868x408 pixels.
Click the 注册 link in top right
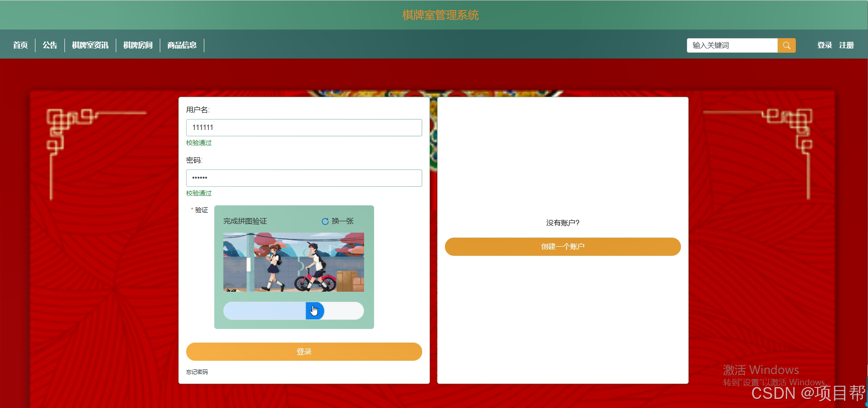click(846, 45)
